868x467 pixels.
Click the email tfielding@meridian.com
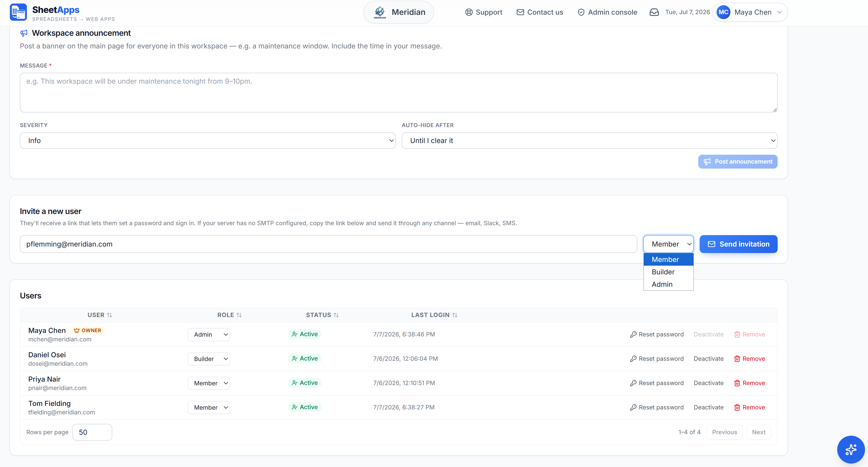62,412
